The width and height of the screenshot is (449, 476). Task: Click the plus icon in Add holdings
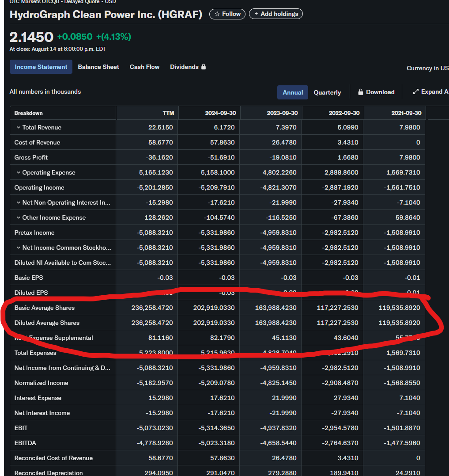pos(256,14)
